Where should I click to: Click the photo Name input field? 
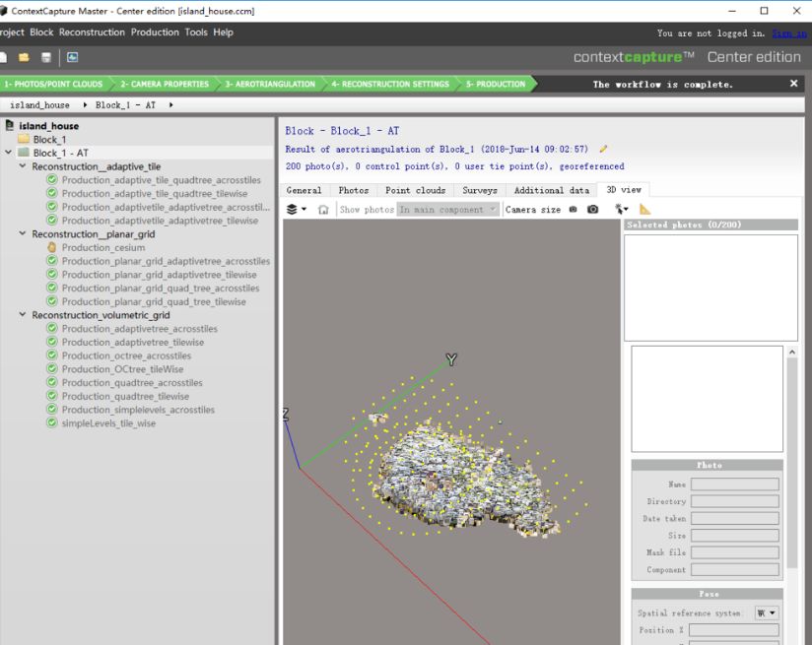[734, 484]
